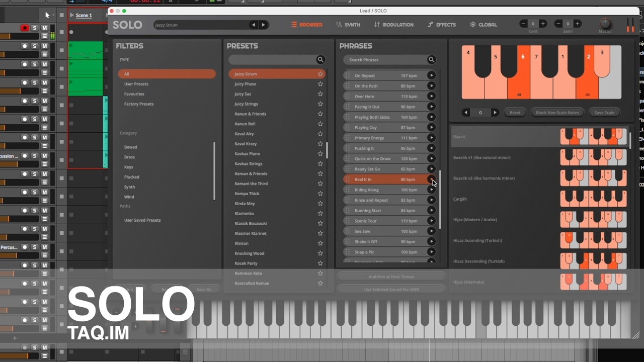Launch Scene 1 play triangle in DAW
Screen dimensions: 644x362
coord(72,15)
